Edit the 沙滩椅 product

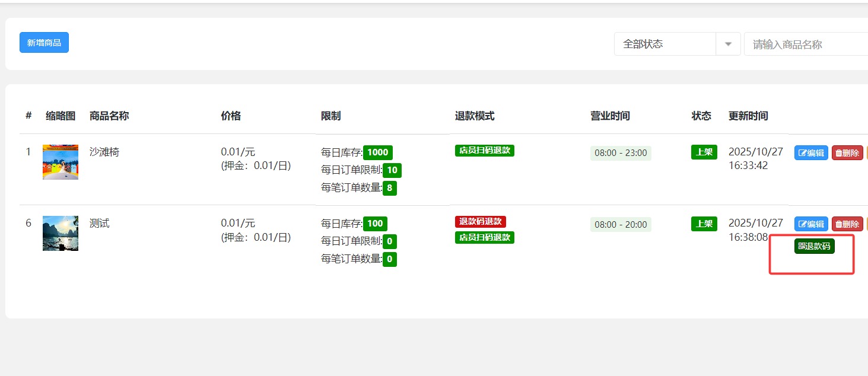coord(811,153)
